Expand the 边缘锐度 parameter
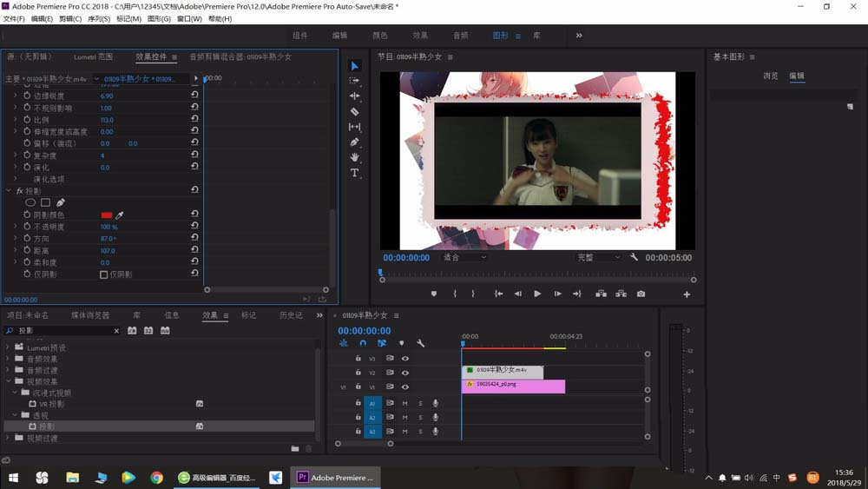Screen dimensions: 868x489 (x=15, y=96)
